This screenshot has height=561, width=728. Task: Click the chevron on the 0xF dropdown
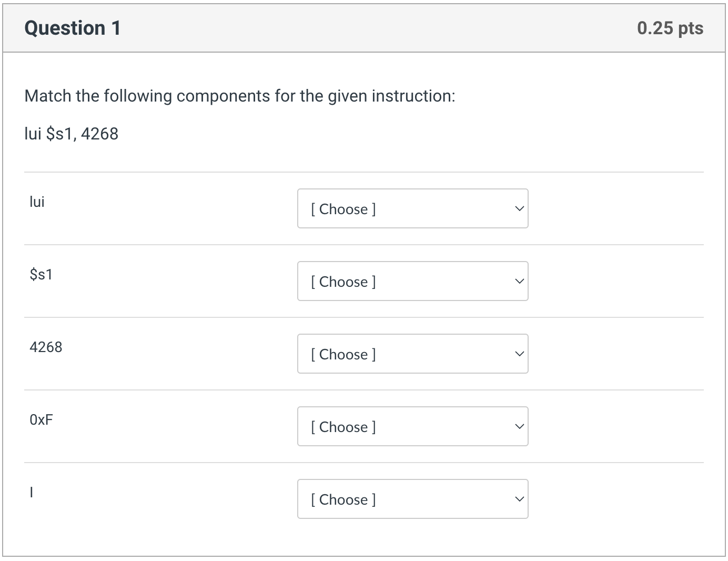click(519, 426)
